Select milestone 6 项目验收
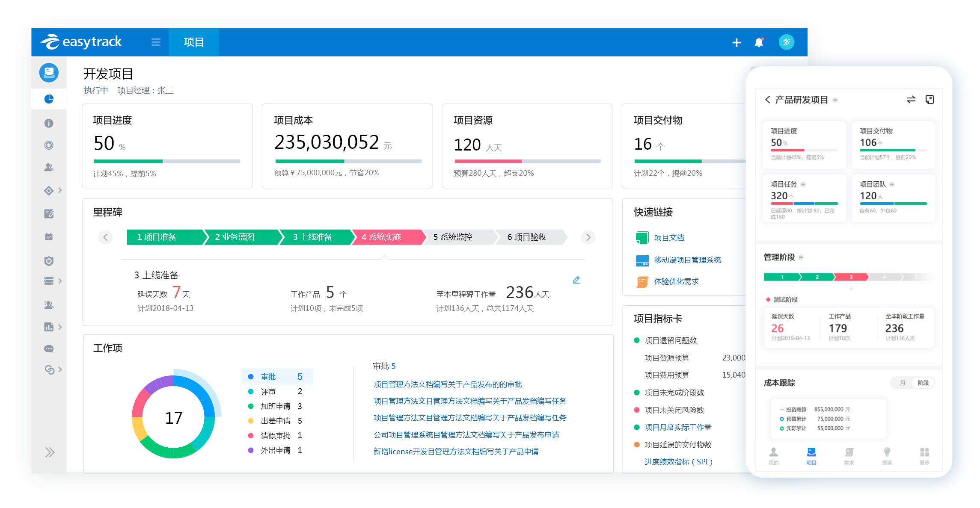This screenshot has width=980, height=508. (x=531, y=237)
